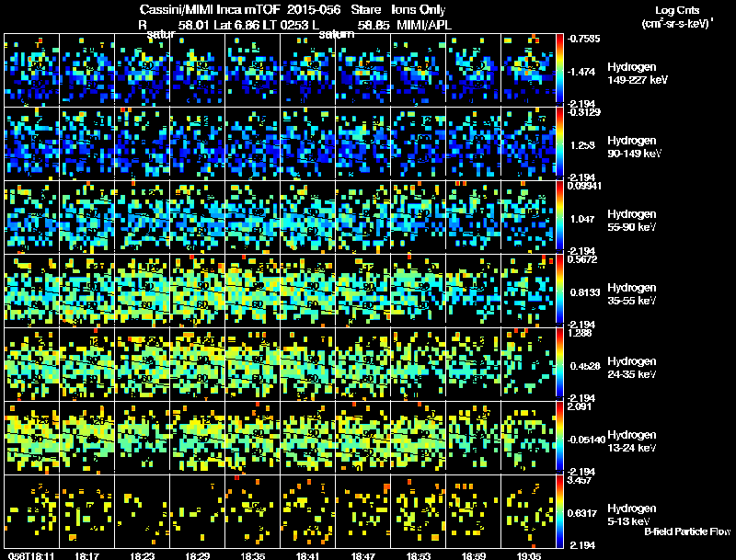Click the 'Log Cnts' colorbar heading
736x560 pixels.
pos(677,10)
